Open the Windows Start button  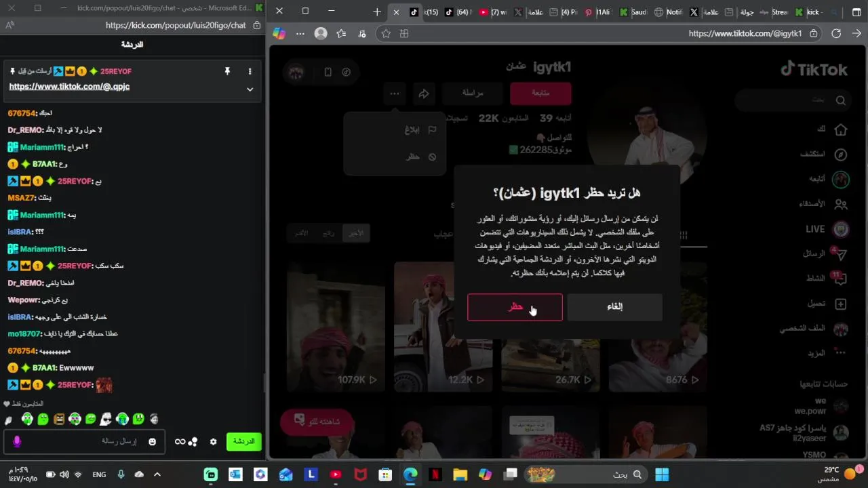(x=662, y=474)
